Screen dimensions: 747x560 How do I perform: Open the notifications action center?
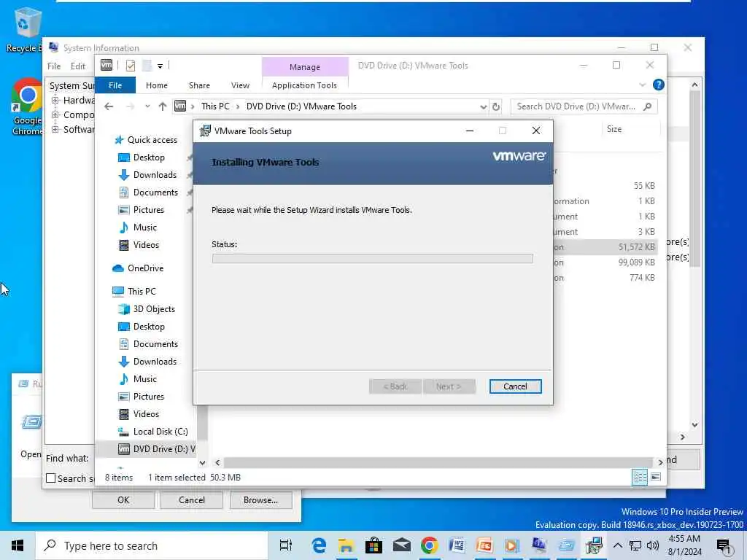[724, 546]
